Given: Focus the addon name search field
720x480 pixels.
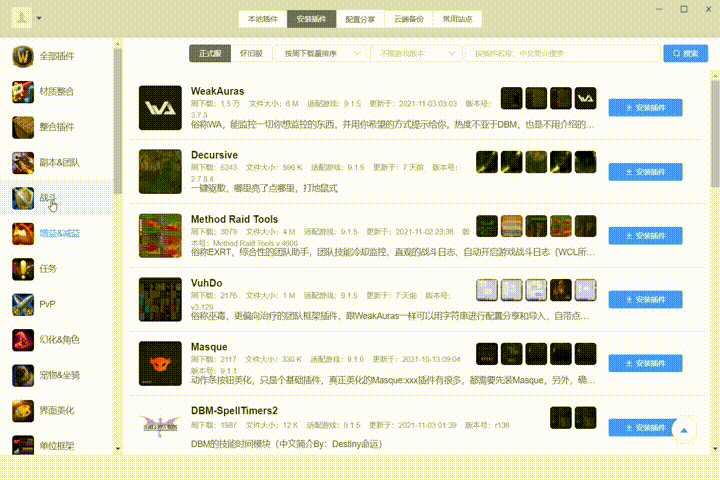Looking at the screenshot, I should click(562, 53).
